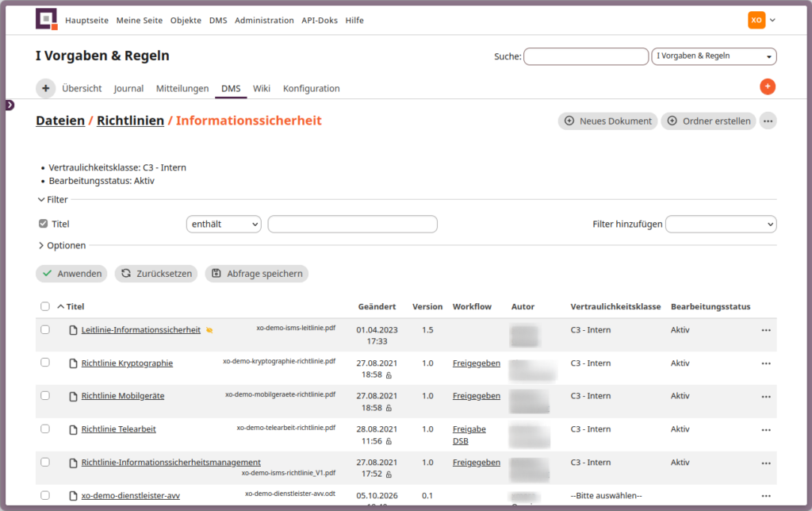Click the Anwenden button
Image resolution: width=812 pixels, height=511 pixels.
pos(71,274)
